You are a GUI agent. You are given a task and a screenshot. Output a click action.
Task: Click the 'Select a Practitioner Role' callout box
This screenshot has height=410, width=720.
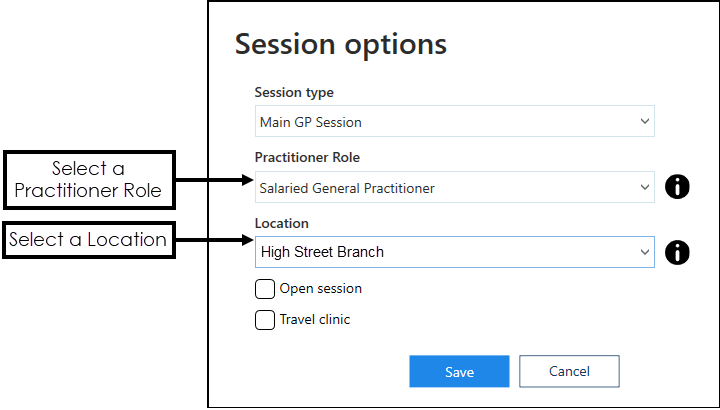[x=89, y=179]
